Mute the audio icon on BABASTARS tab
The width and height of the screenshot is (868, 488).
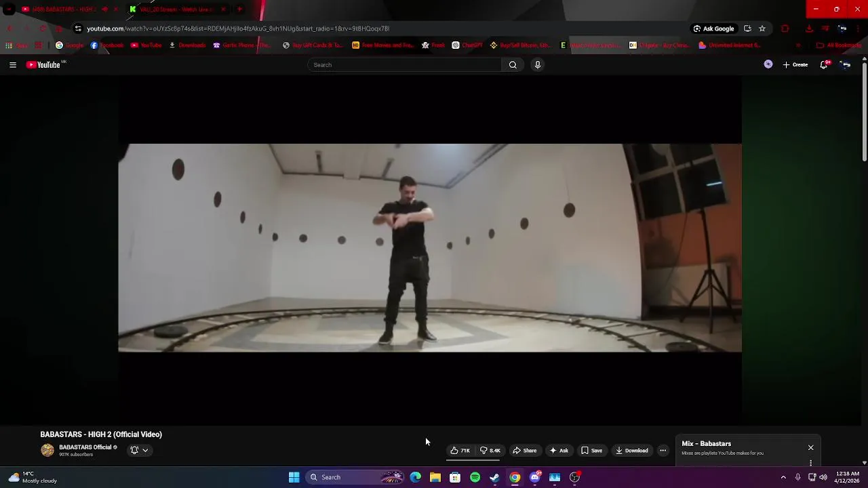click(x=104, y=9)
